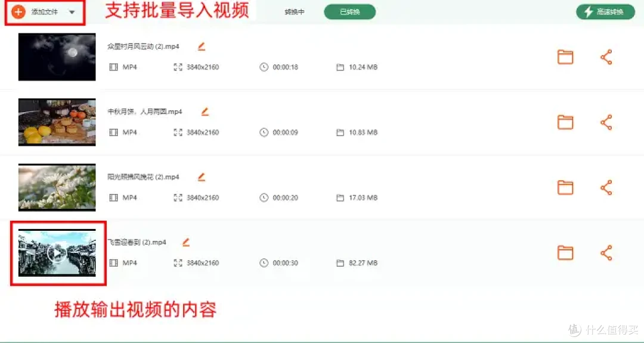Viewport: 644px width, 343px height.
Task: Select the file name of the 17.03 MB video
Action: (x=143, y=177)
